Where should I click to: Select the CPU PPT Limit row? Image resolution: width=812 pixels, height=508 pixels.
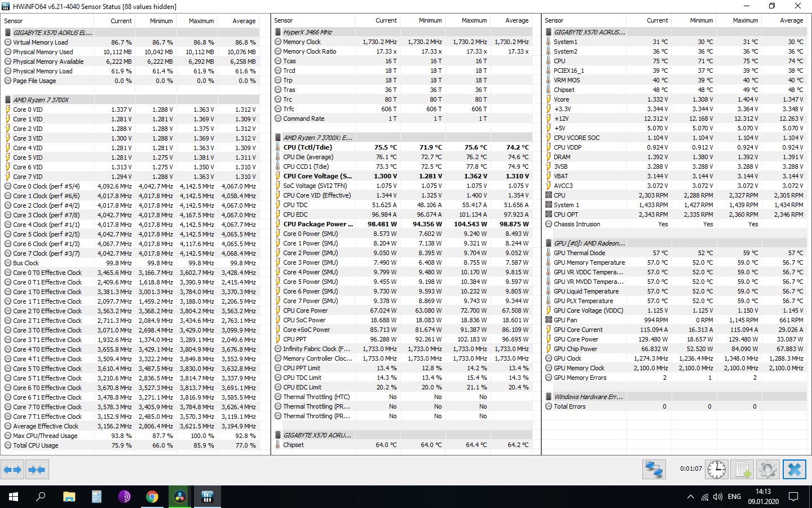402,368
